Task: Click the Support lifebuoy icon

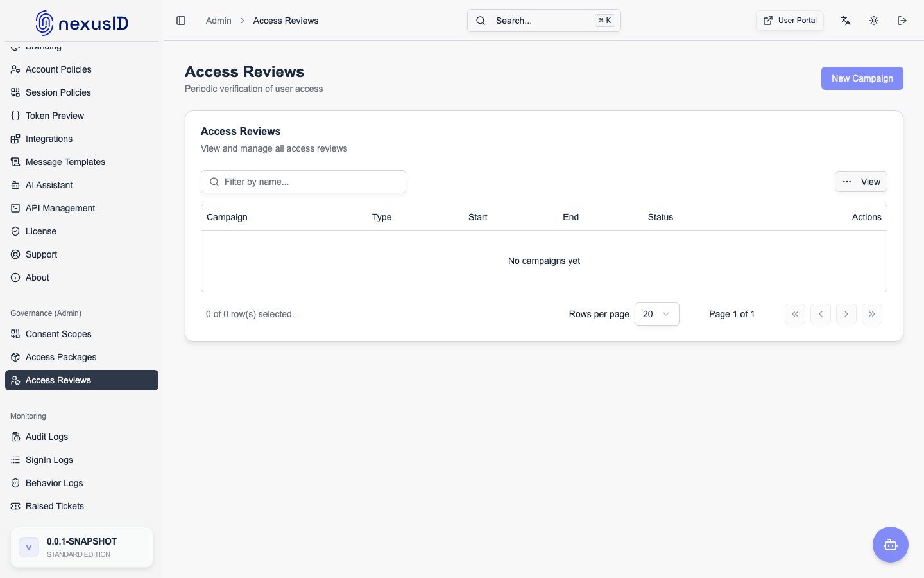Action: 15,254
